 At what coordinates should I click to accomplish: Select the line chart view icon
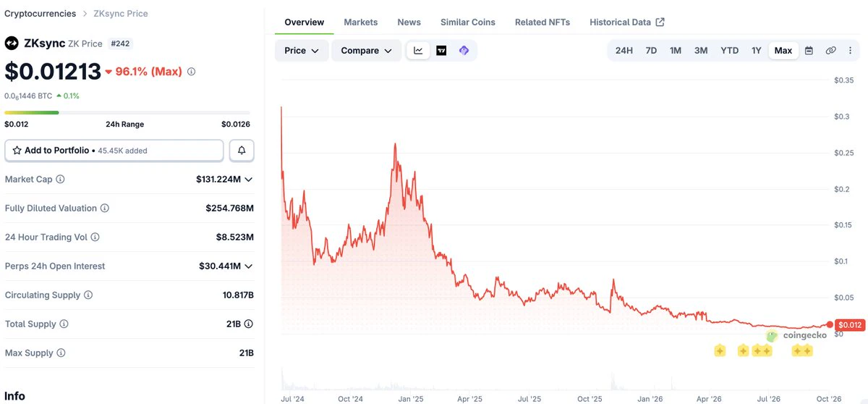(x=418, y=51)
